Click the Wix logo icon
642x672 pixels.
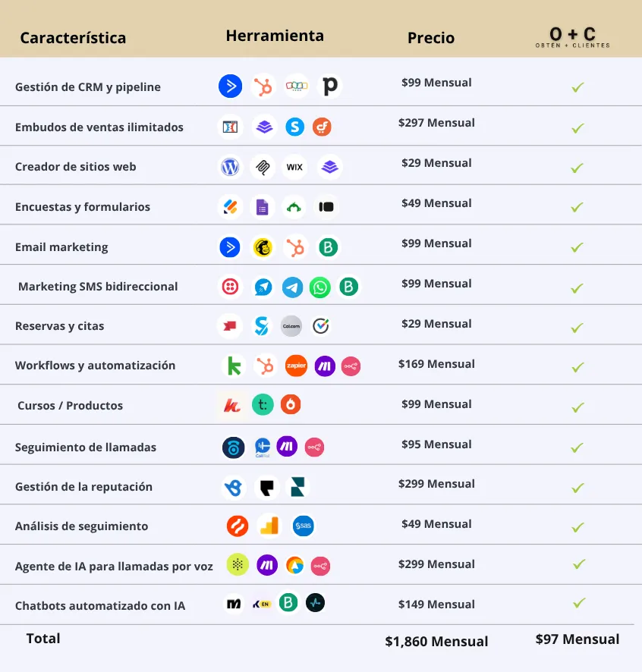point(294,167)
